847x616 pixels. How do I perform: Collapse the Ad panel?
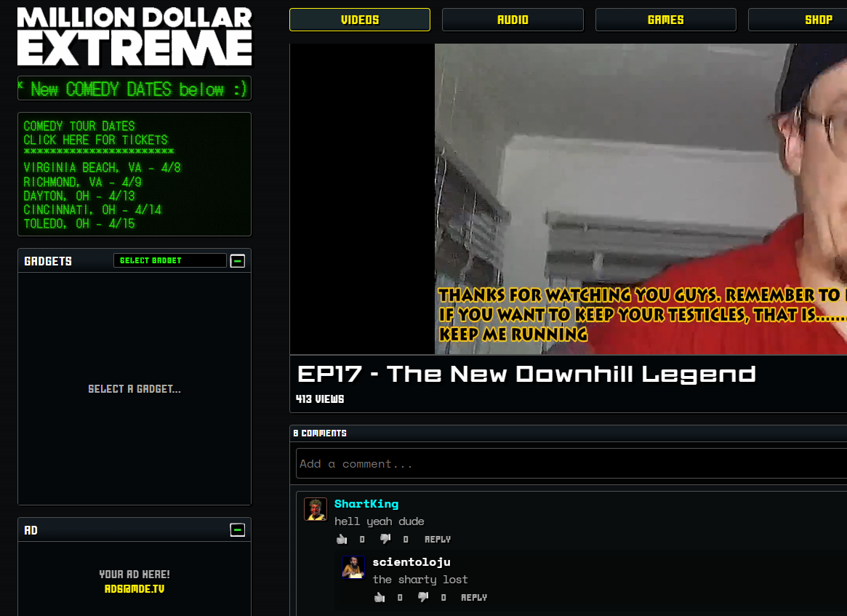pyautogui.click(x=238, y=530)
